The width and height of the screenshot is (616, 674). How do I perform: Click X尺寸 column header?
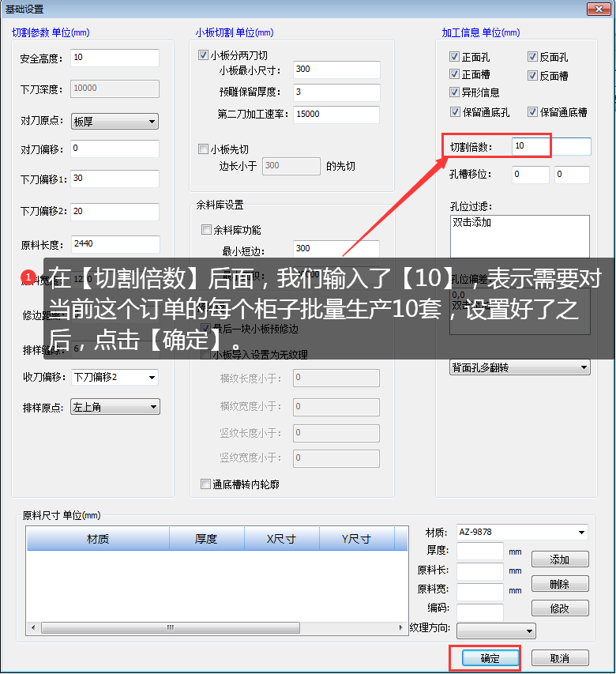point(282,539)
